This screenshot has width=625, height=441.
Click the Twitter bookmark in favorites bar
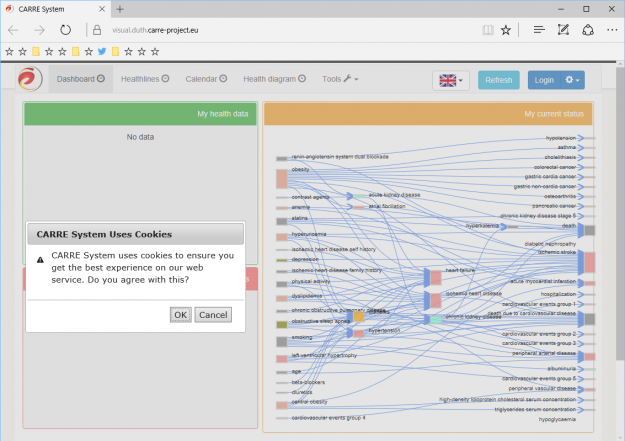tap(101, 50)
